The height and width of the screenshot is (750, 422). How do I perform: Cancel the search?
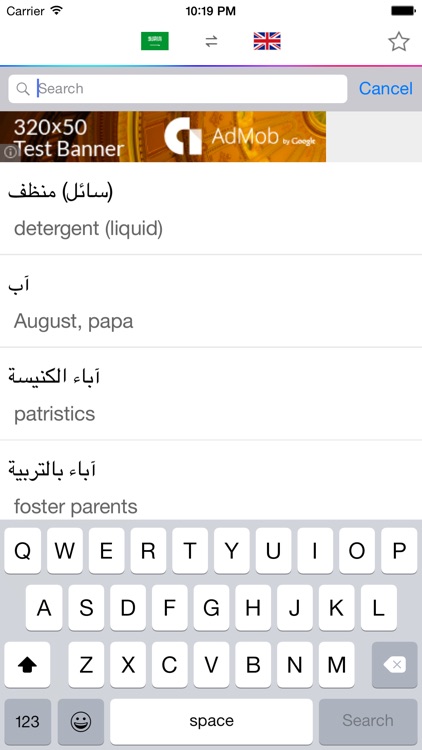pyautogui.click(x=386, y=88)
